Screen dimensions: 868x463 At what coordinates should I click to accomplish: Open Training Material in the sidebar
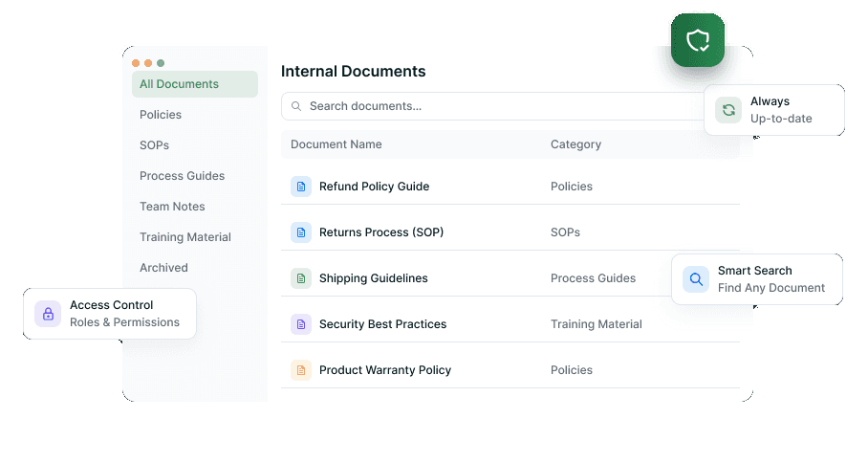(185, 237)
